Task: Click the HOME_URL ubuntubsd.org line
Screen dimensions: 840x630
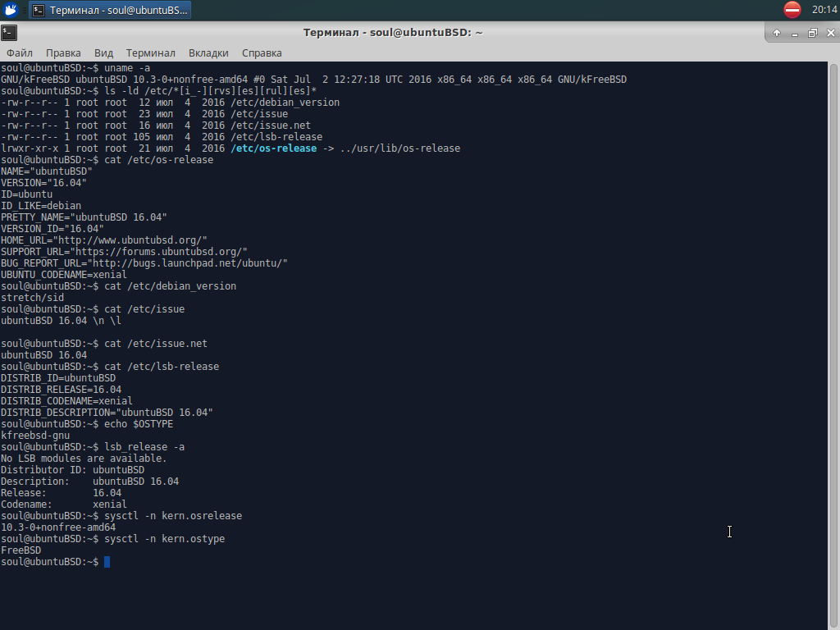Action: [x=104, y=240]
